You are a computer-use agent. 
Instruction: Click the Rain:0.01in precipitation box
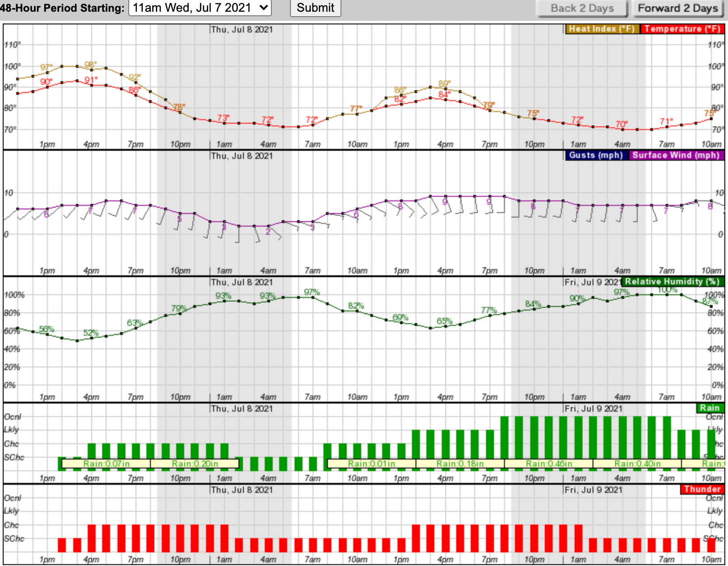[372, 464]
